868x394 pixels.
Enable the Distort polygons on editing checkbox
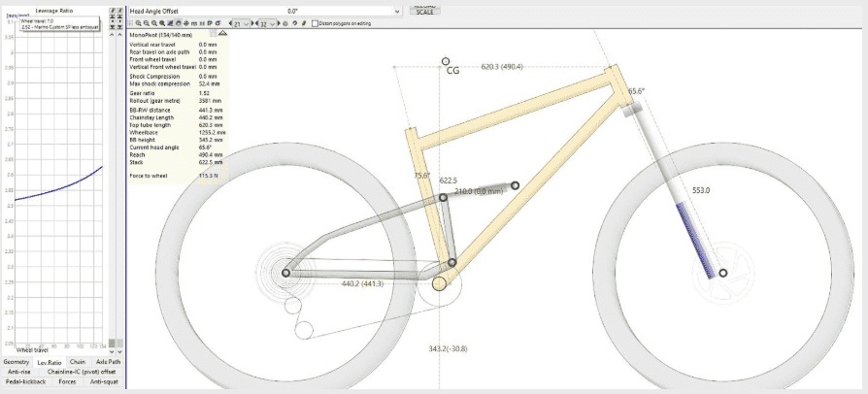(x=315, y=23)
